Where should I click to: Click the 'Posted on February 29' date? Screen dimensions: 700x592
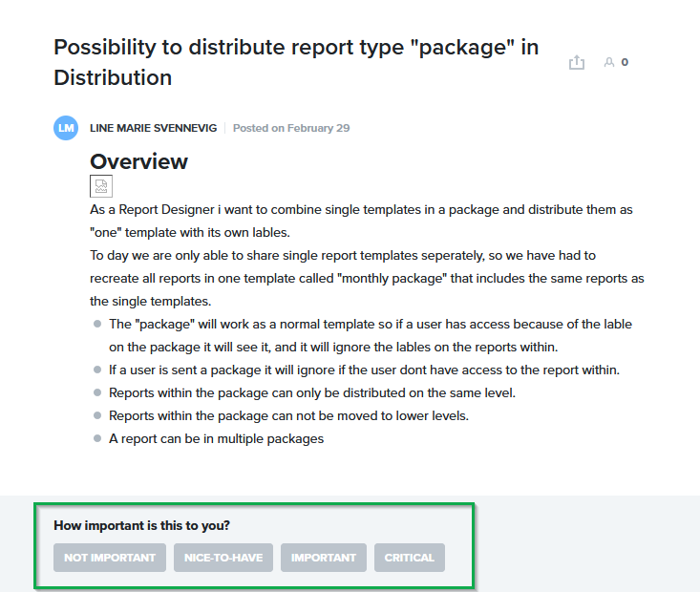coord(291,128)
